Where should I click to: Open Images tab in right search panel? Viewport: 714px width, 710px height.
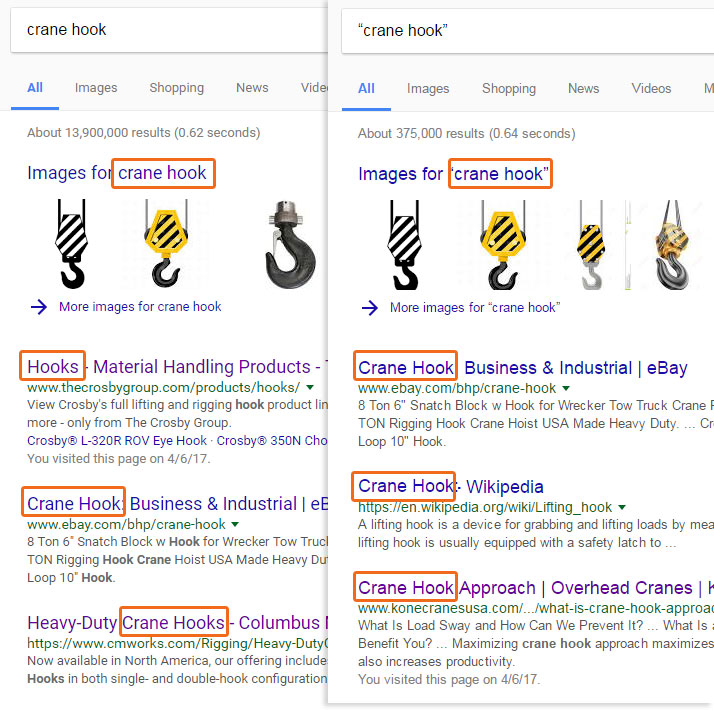(428, 88)
